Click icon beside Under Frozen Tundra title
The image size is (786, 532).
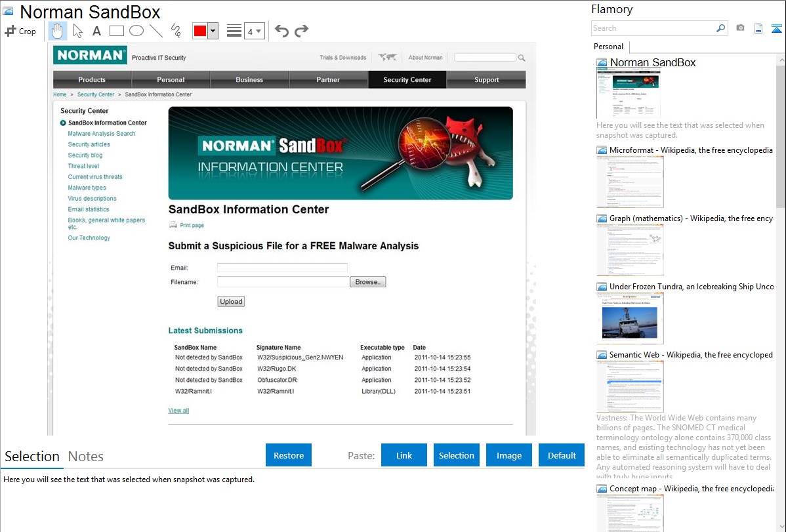(x=602, y=287)
